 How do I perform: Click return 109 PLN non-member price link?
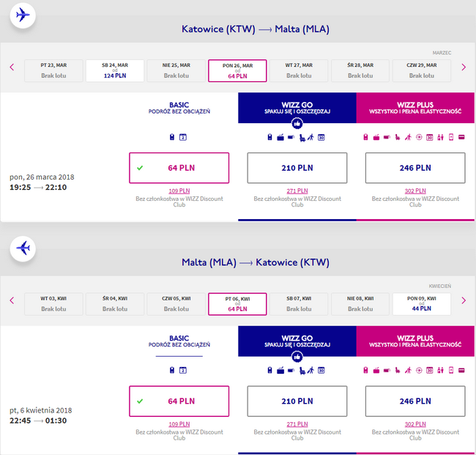coord(179,424)
